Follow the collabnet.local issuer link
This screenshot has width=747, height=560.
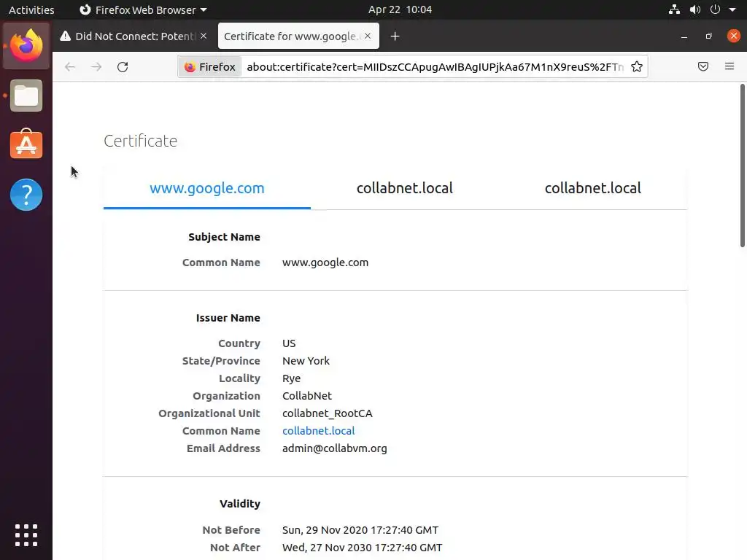[x=318, y=431]
